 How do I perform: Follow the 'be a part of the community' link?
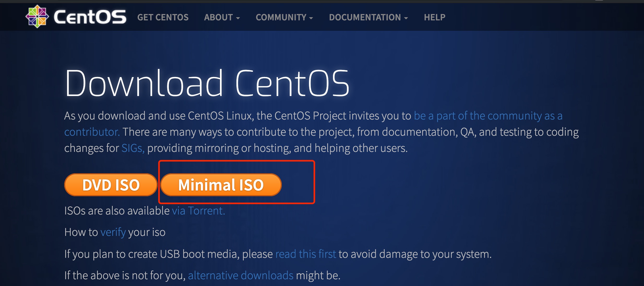coord(488,116)
